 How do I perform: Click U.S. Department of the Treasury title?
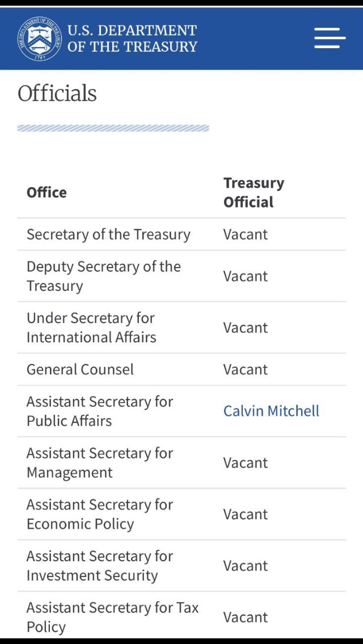132,39
